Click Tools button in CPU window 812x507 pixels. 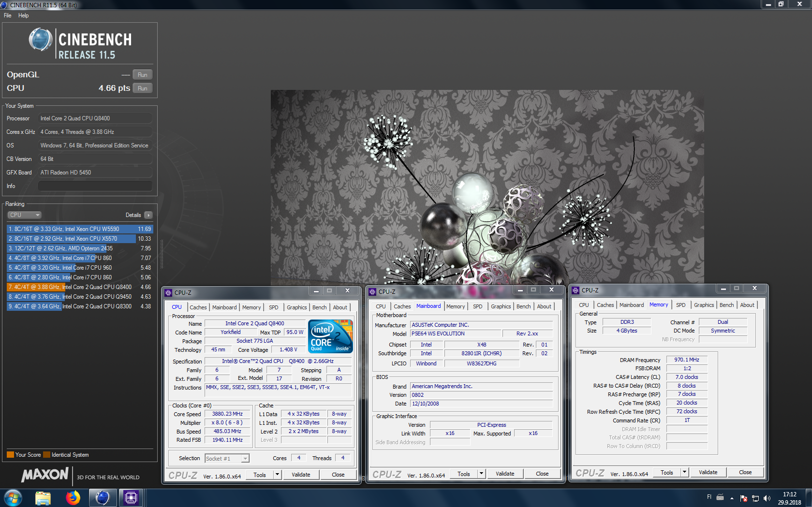(x=260, y=475)
